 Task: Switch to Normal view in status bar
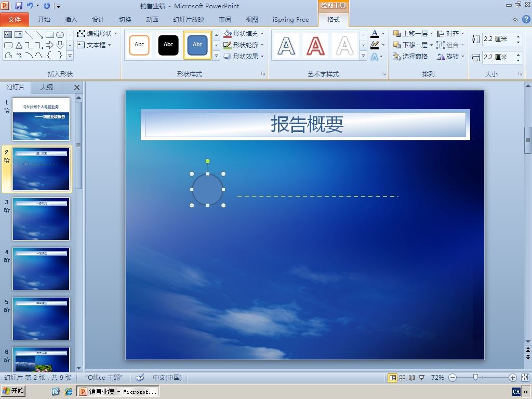(392, 377)
